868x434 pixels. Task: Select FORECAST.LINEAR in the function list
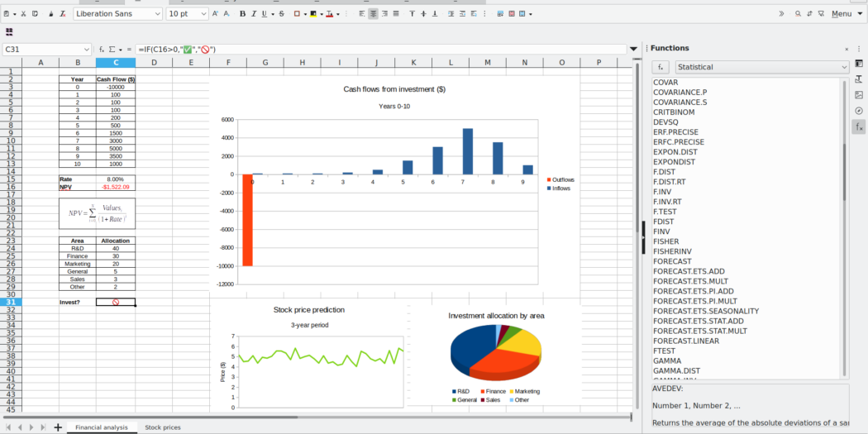coord(686,341)
